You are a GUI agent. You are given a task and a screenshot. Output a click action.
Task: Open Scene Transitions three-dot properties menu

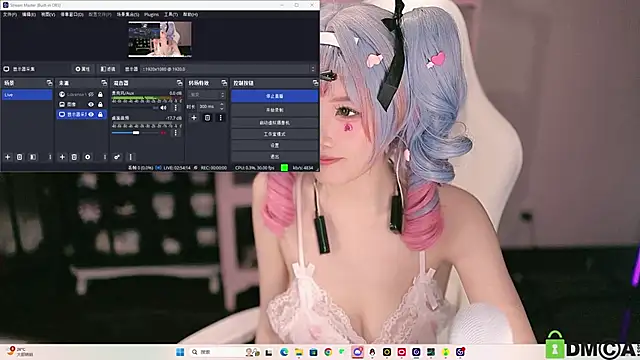point(220,118)
